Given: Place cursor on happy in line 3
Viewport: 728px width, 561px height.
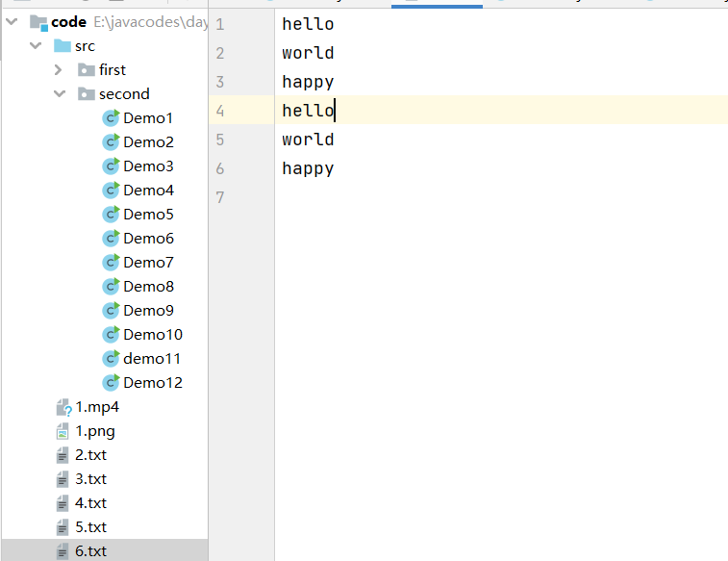Looking at the screenshot, I should coord(308,83).
